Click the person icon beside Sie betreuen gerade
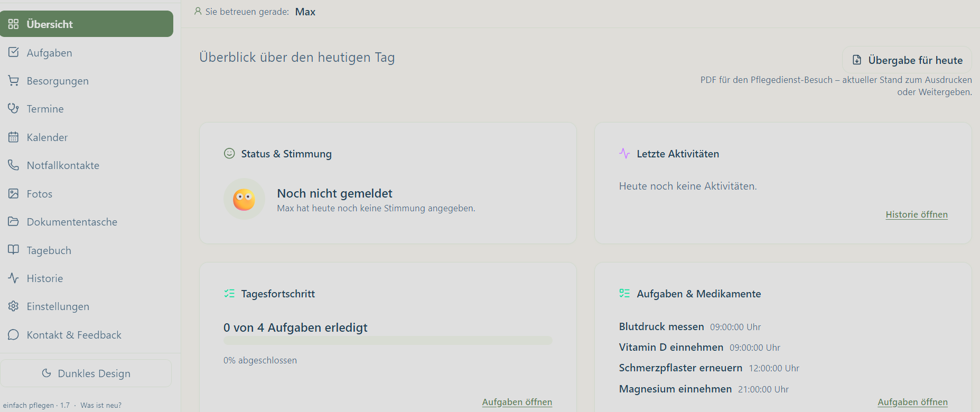980x412 pixels. click(198, 11)
